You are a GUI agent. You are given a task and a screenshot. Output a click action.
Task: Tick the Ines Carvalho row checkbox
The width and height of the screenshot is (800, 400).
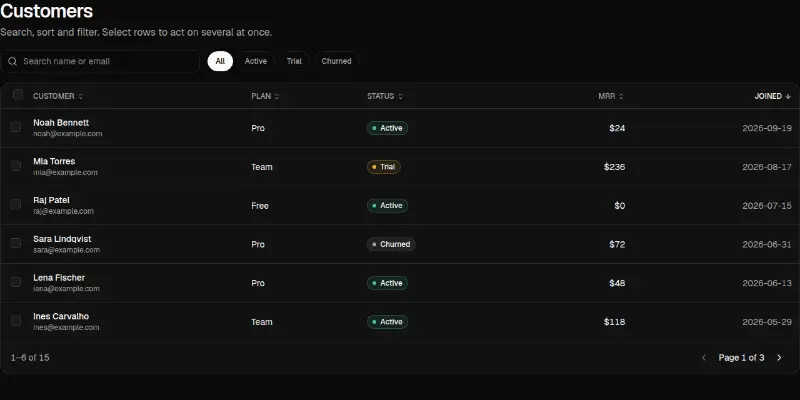[16, 321]
